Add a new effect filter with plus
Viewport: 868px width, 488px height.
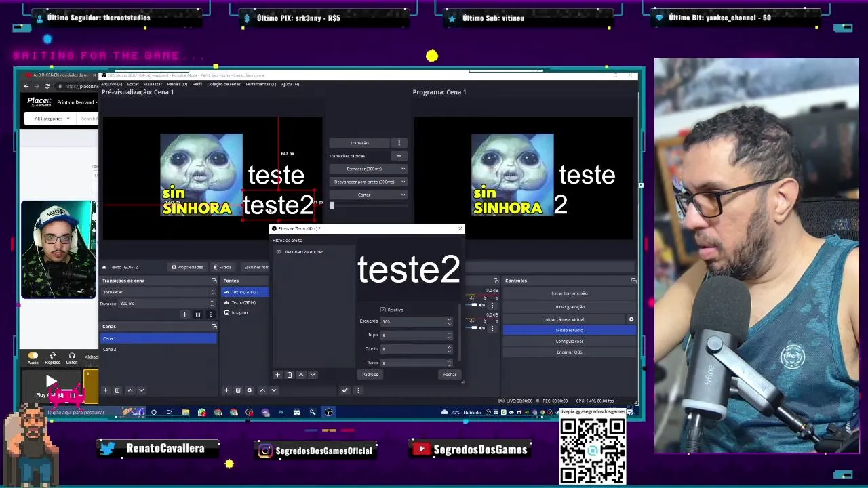(277, 375)
